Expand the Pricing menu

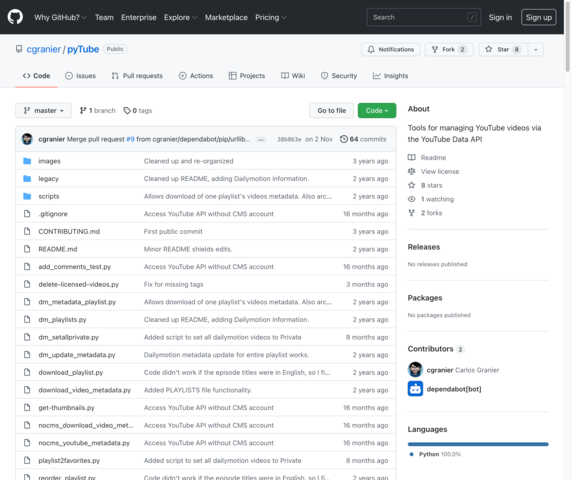tap(271, 17)
